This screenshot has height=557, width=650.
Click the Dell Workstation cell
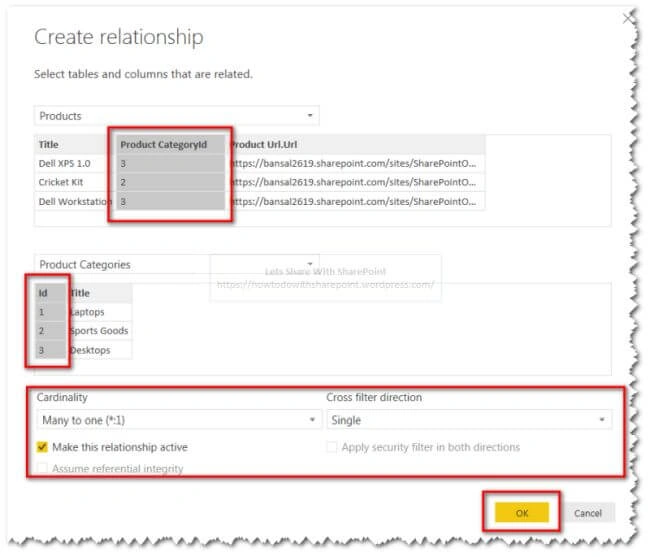tap(73, 201)
